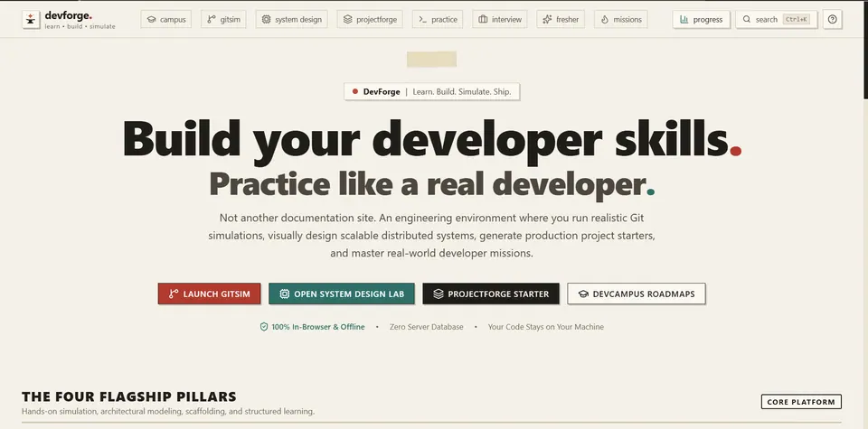Open the interview nav item
Viewport: 868px width, 429px height.
(500, 19)
